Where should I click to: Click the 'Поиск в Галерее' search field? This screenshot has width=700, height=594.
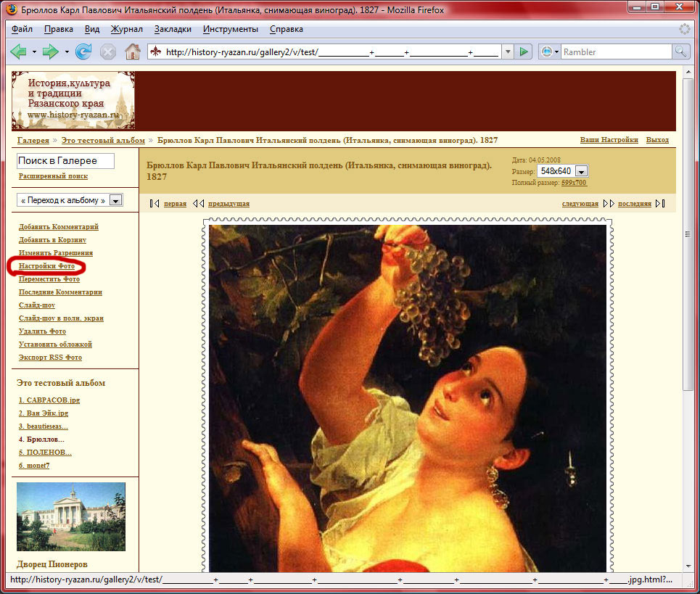[x=65, y=161]
